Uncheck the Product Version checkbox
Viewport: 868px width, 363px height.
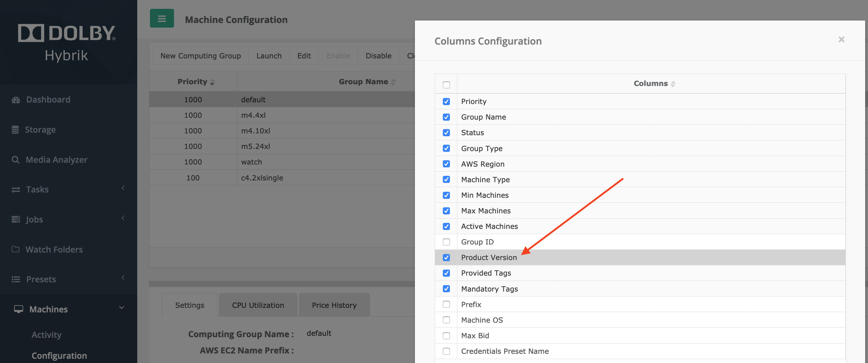click(x=446, y=258)
